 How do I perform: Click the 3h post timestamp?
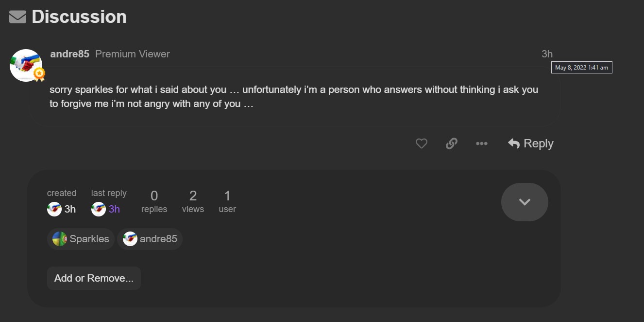click(547, 54)
